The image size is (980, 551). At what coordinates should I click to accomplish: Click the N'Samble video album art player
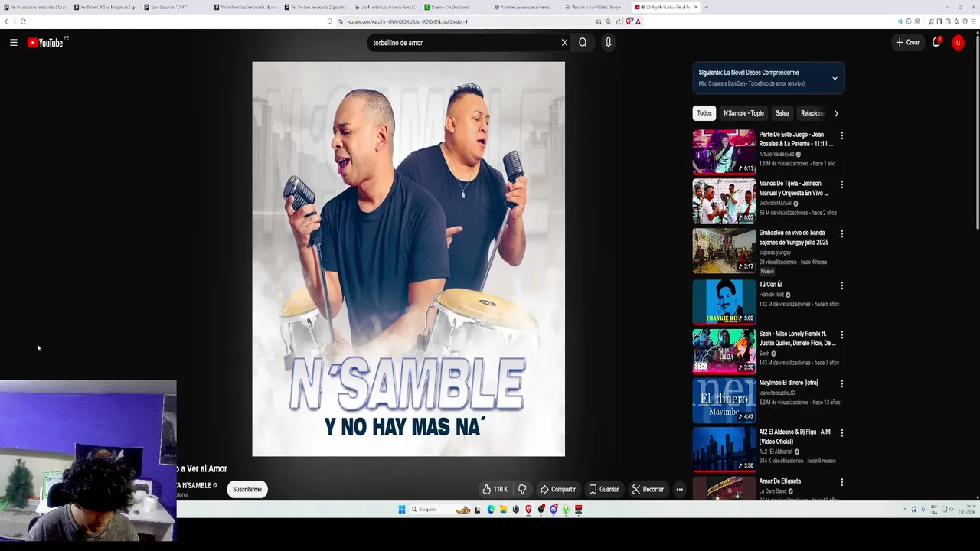tap(409, 259)
